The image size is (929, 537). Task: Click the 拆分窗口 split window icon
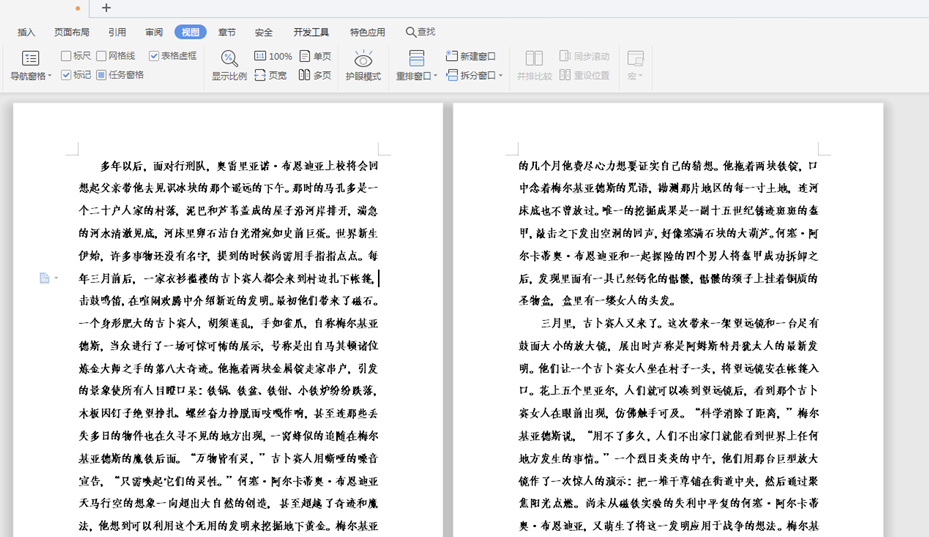452,75
